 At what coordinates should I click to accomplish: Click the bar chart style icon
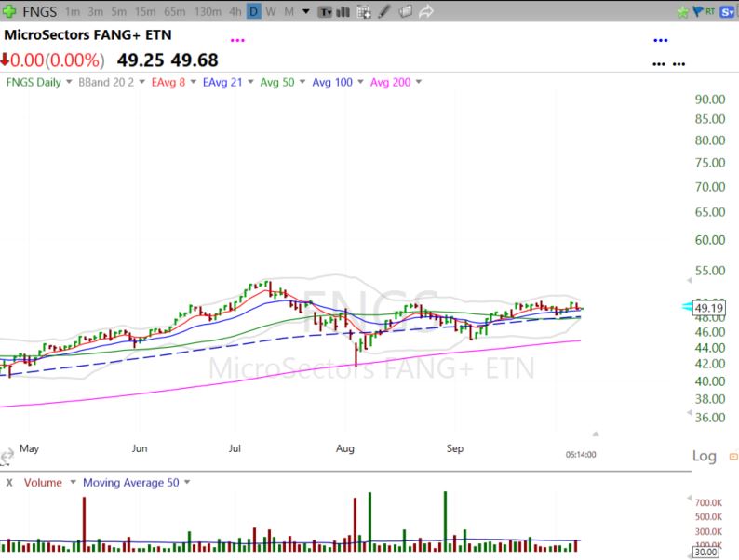click(x=343, y=12)
